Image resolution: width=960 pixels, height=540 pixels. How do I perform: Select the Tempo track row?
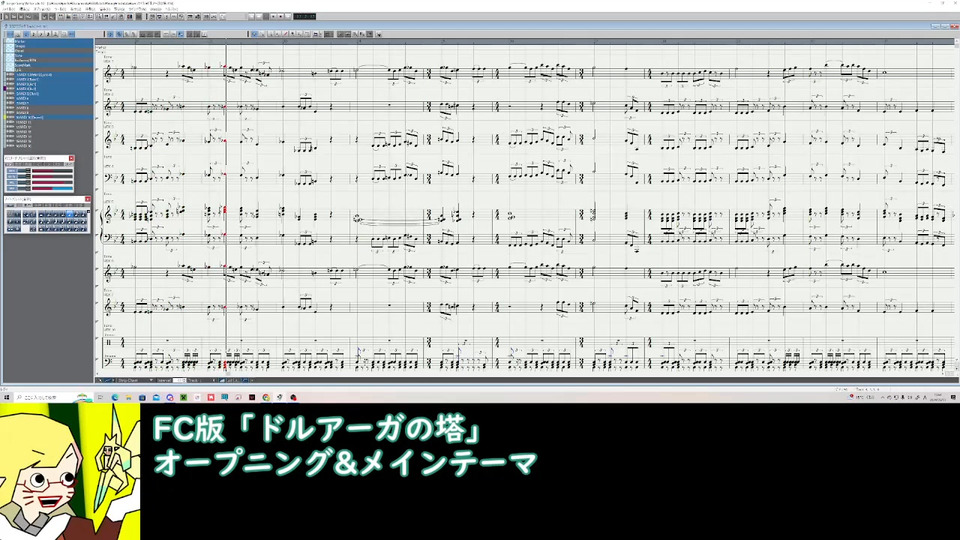(54, 47)
